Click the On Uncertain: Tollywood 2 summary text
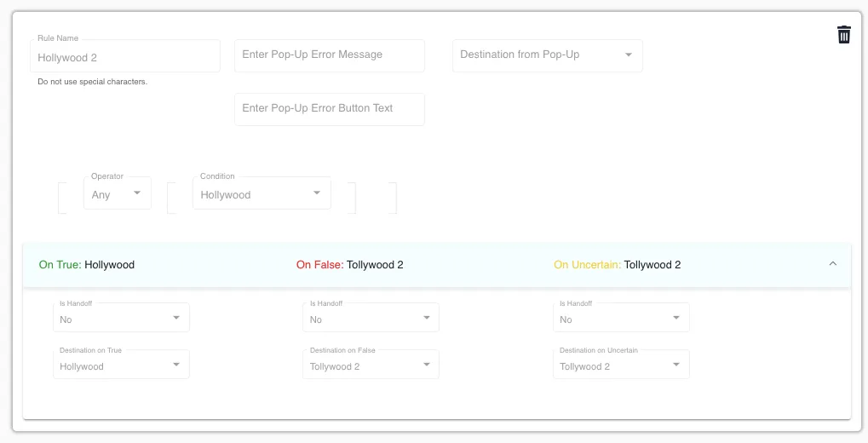The width and height of the screenshot is (868, 443). tap(618, 265)
